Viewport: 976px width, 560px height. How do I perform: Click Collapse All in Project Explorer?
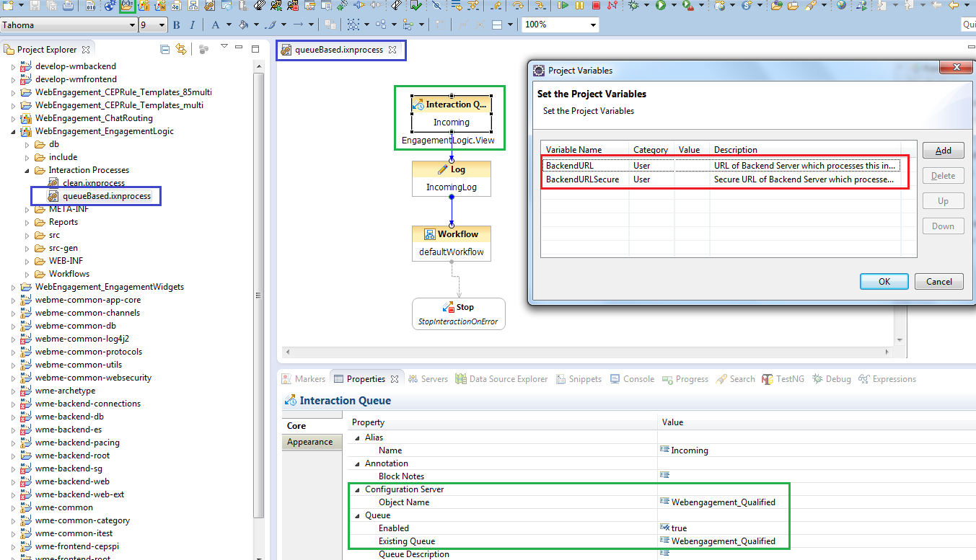[165, 50]
